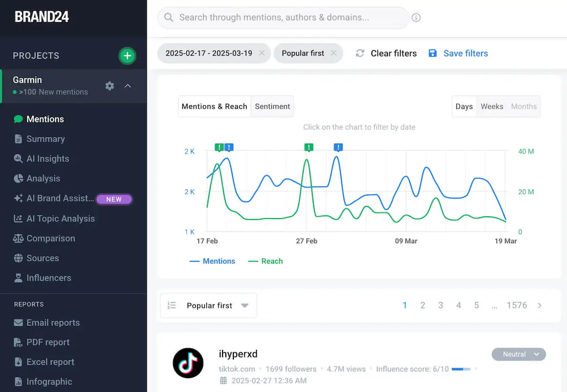Viewport: 567px width, 392px height.
Task: Click the mentions search input field
Action: click(x=283, y=17)
